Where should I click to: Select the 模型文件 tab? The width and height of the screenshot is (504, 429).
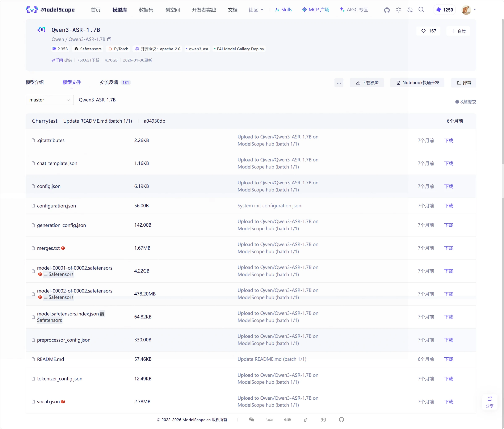click(72, 83)
